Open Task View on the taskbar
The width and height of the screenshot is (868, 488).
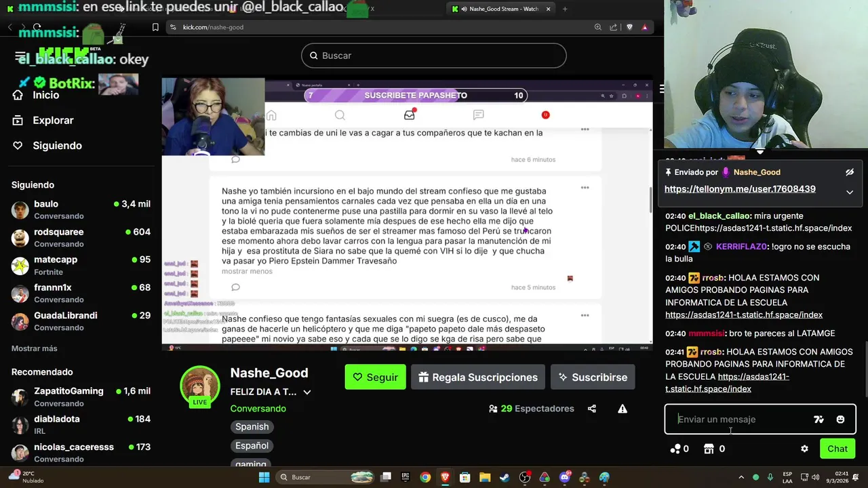click(x=386, y=477)
